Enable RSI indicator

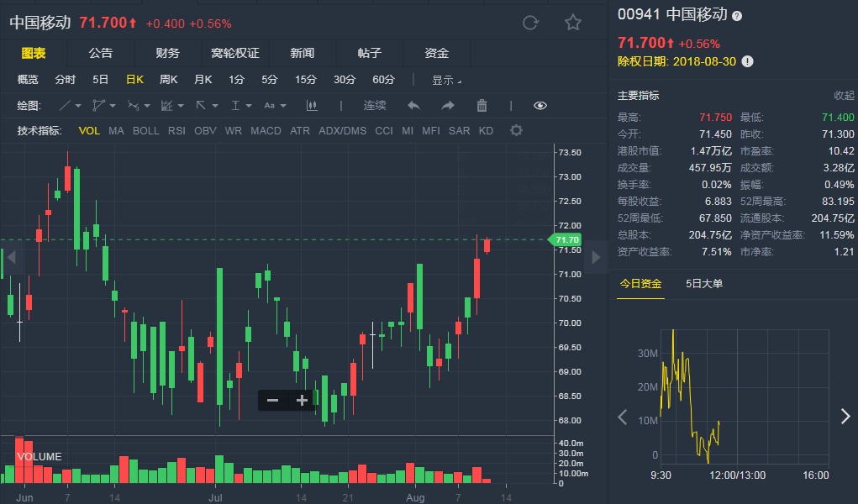point(176,131)
